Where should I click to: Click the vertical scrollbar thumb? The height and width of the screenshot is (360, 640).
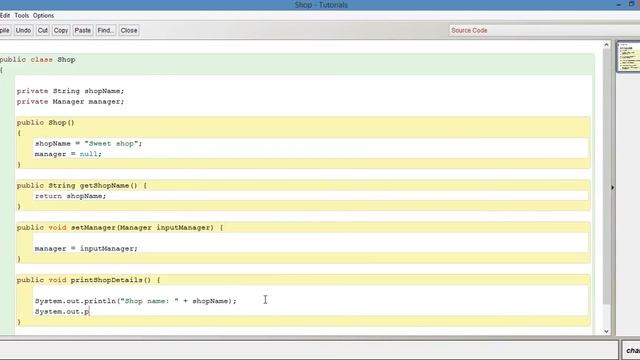click(606, 177)
